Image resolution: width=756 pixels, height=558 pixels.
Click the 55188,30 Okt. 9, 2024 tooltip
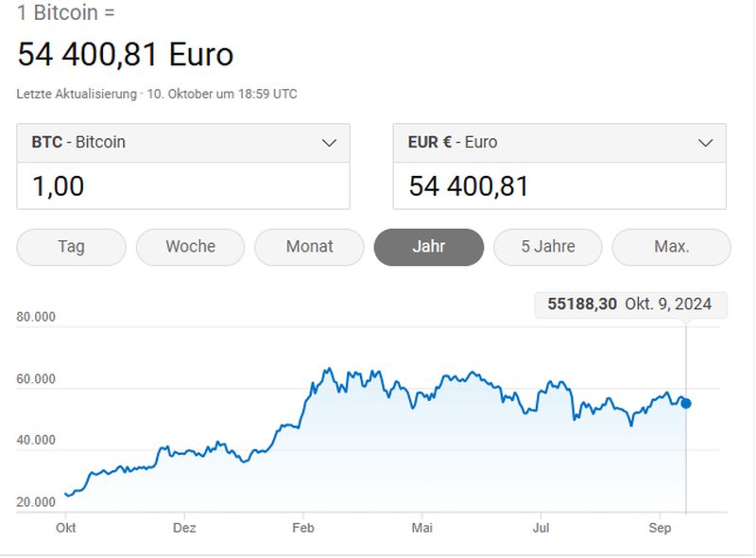(630, 305)
